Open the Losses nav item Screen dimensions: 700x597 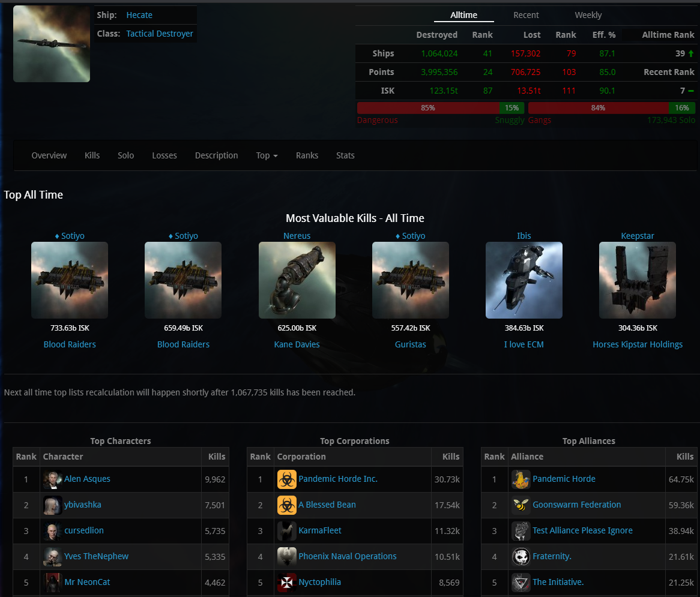pyautogui.click(x=164, y=156)
